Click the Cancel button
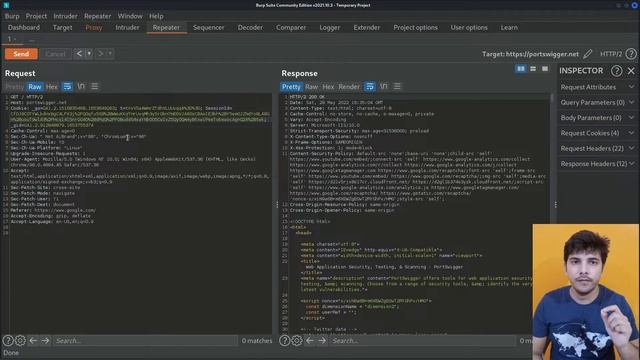The width and height of the screenshot is (640, 360). 55,54
